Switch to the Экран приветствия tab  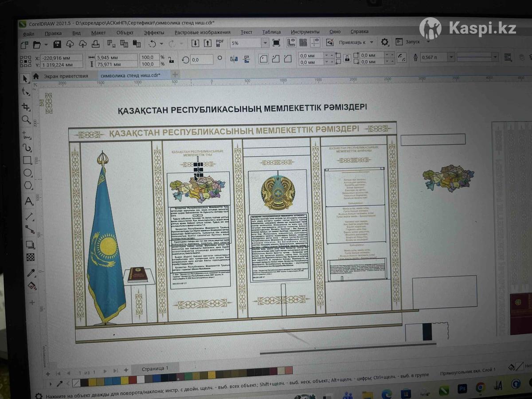(x=65, y=76)
